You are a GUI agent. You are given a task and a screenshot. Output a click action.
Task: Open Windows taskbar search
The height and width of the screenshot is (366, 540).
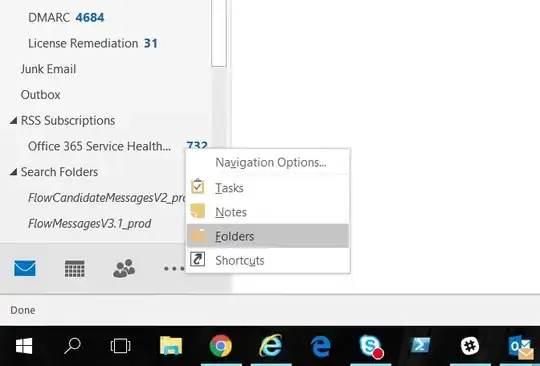[72, 345]
